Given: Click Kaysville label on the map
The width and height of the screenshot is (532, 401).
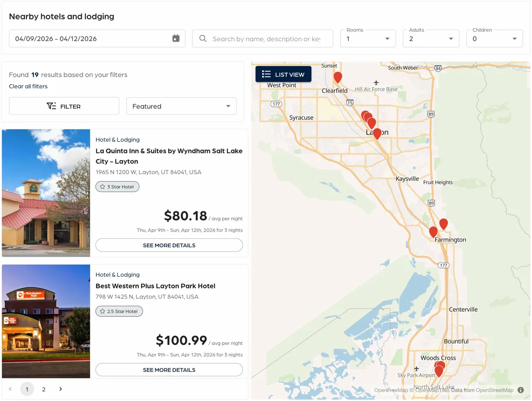Looking at the screenshot, I should (407, 179).
